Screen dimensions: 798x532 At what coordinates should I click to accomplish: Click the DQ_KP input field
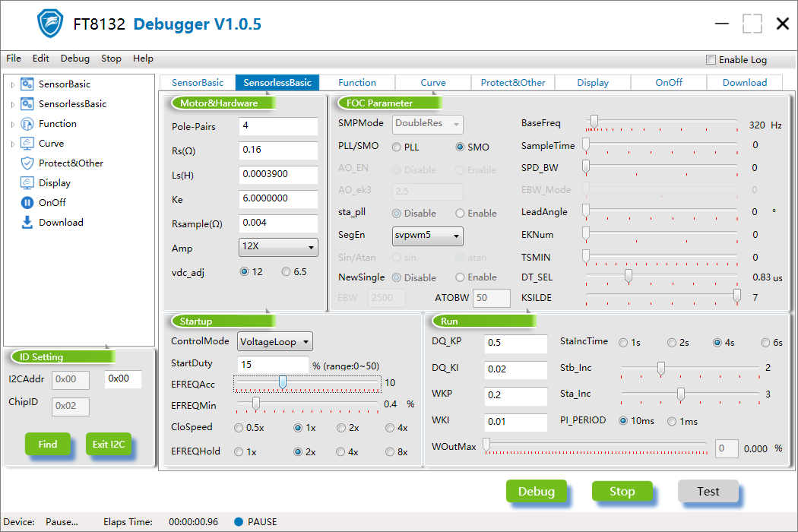pyautogui.click(x=516, y=343)
